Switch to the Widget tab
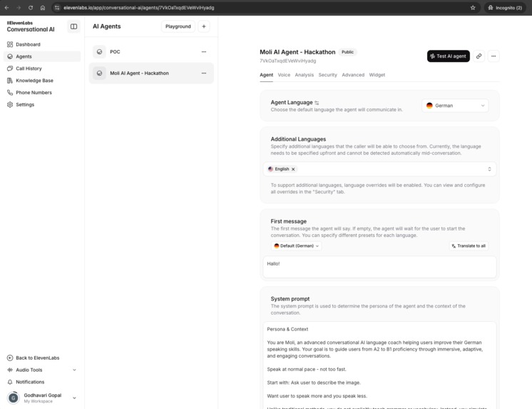 [x=377, y=75]
